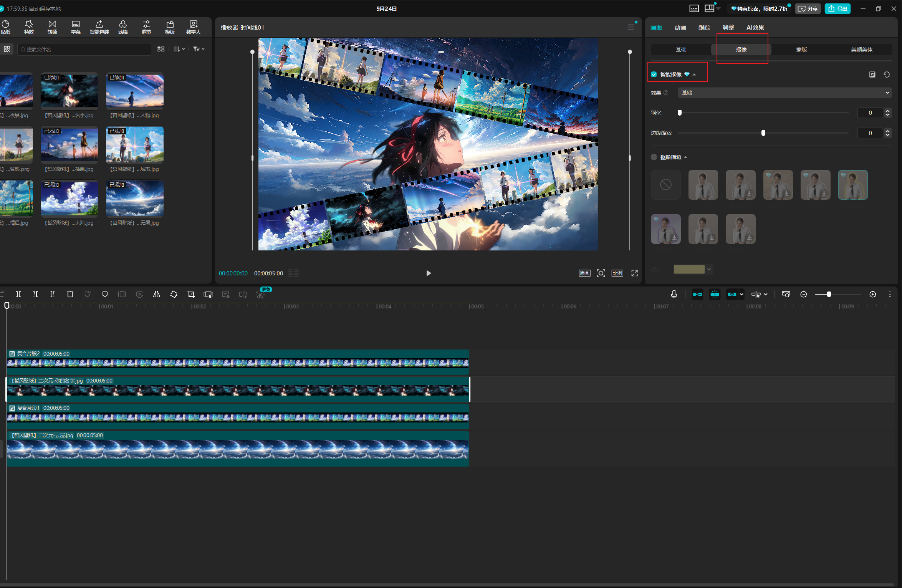Image resolution: width=902 pixels, height=588 pixels.
Task: Open the 数字人 digital human panel
Action: point(193,27)
